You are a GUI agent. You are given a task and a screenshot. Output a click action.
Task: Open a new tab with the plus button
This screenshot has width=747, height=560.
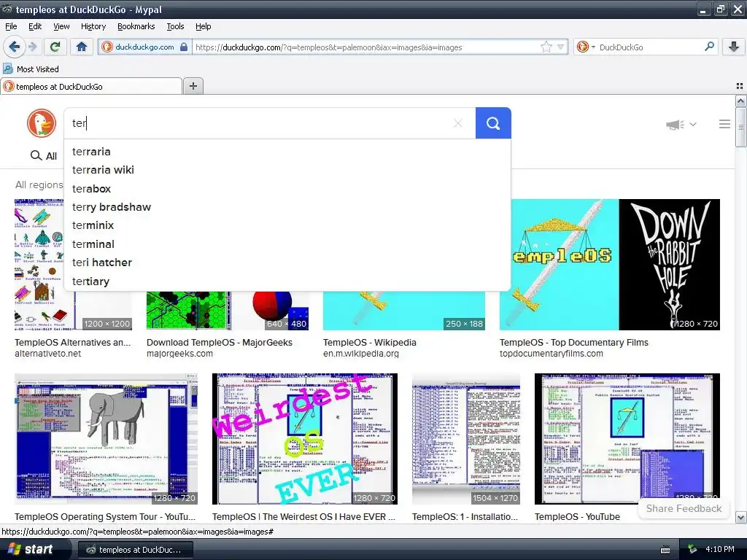coord(193,86)
